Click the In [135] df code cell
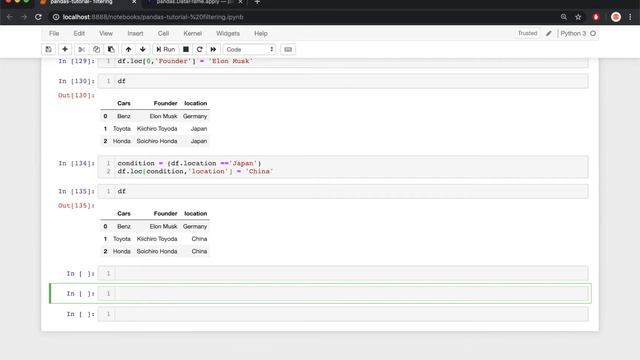 343,191
